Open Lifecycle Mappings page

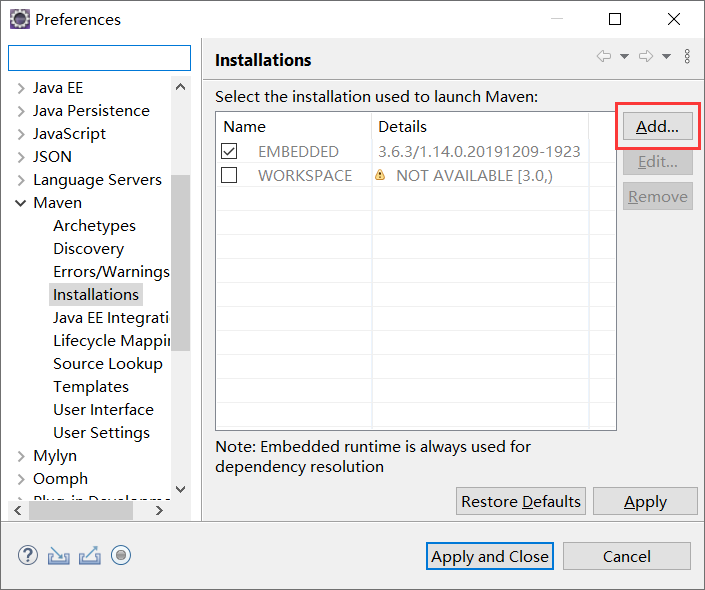[x=112, y=340]
